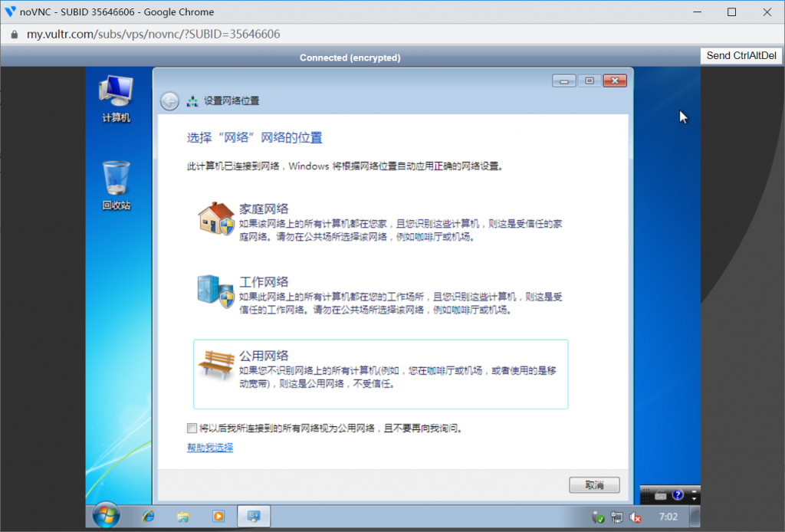This screenshot has height=532, width=785.
Task: Click the network location taskbar button
Action: click(253, 517)
